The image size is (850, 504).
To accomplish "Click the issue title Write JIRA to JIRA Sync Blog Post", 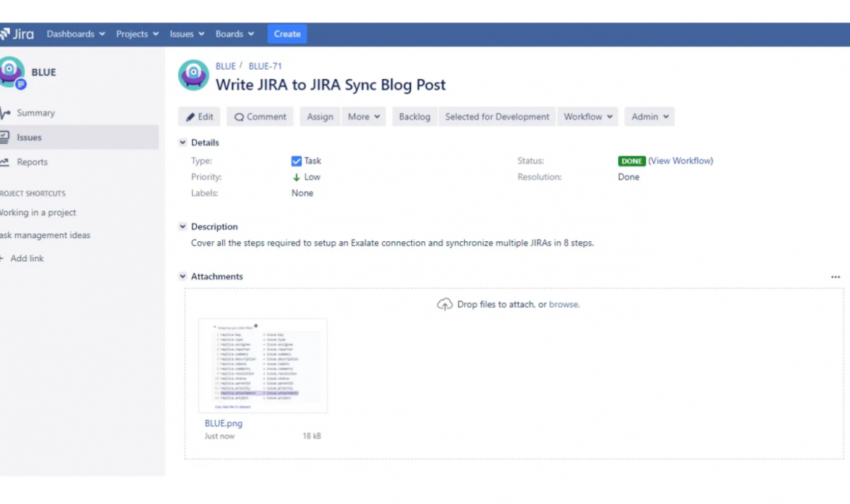I will 331,84.
